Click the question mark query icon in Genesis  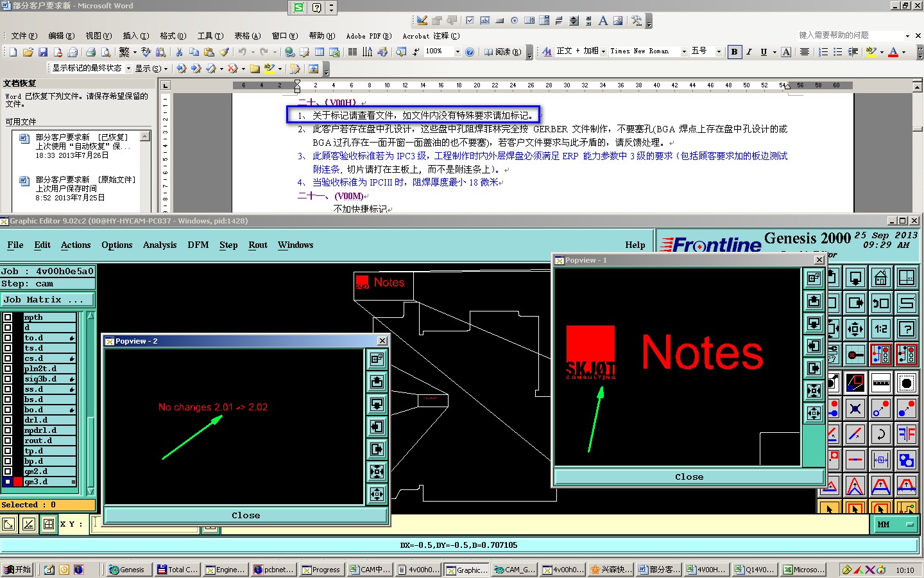pyautogui.click(x=907, y=329)
